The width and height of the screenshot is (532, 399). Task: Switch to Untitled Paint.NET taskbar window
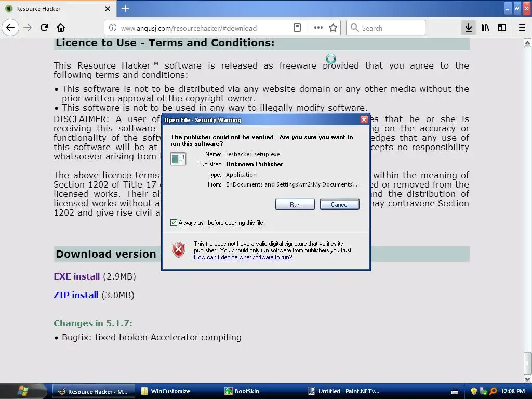tap(344, 392)
